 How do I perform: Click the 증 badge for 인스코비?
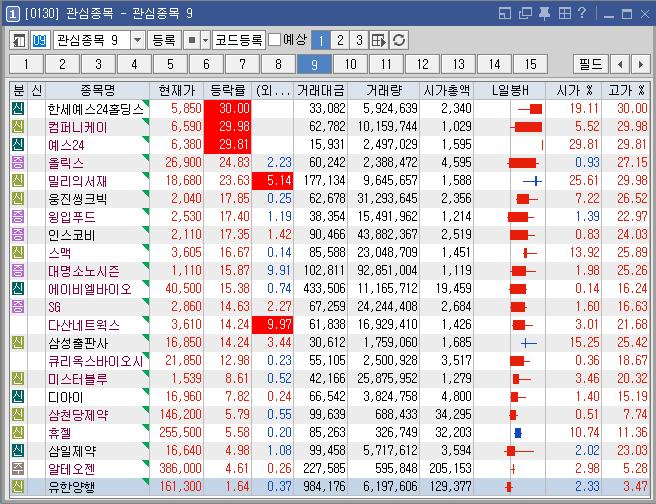18,235
